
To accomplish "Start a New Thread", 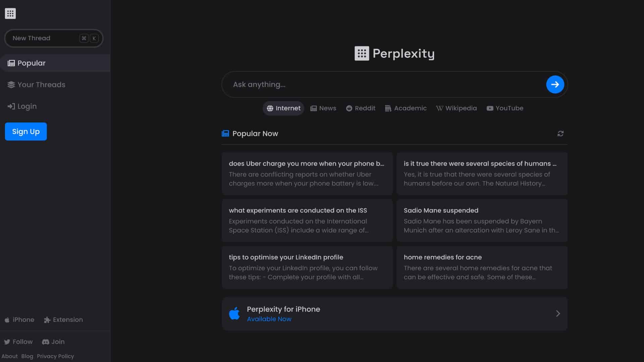I will (54, 38).
